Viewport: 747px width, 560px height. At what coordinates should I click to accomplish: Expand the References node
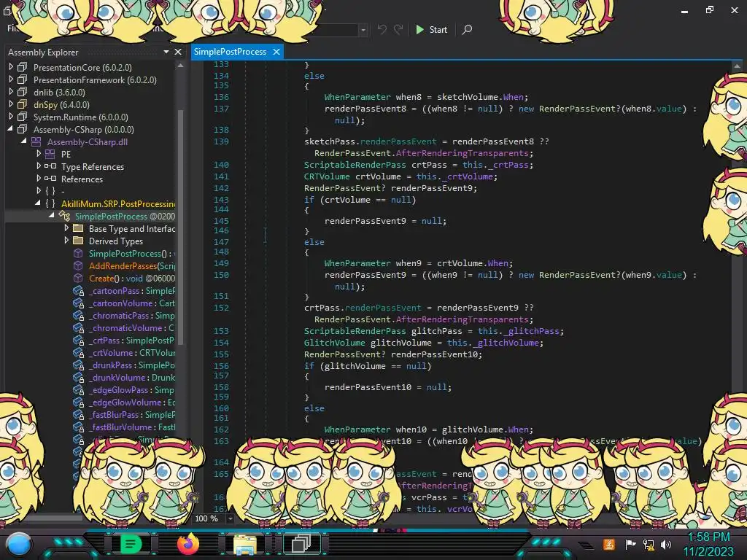click(39, 179)
